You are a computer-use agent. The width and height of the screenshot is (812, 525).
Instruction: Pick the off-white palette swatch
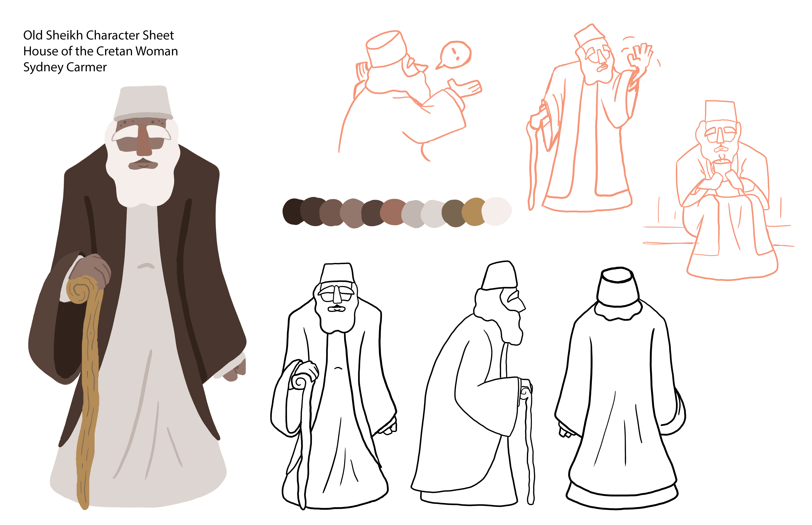[x=496, y=211]
